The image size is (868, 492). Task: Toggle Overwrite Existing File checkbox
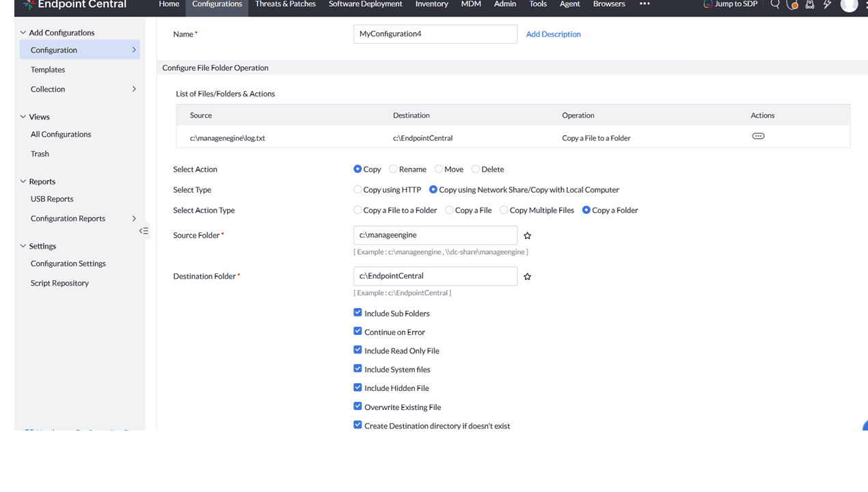tap(357, 406)
